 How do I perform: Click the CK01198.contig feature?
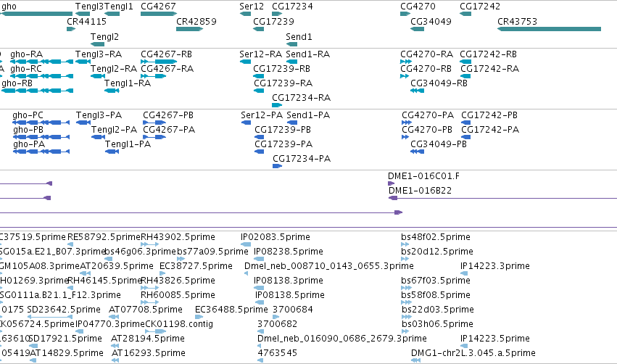point(155,331)
